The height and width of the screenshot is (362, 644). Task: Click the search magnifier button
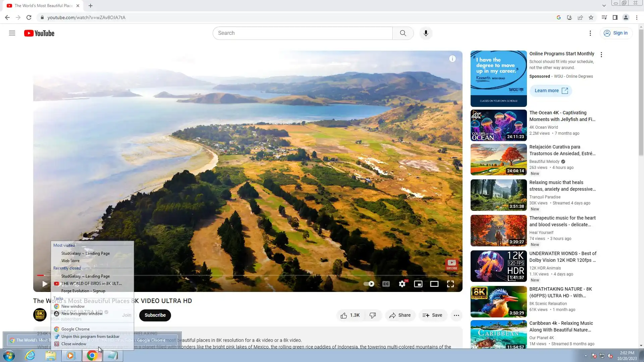[x=403, y=33]
